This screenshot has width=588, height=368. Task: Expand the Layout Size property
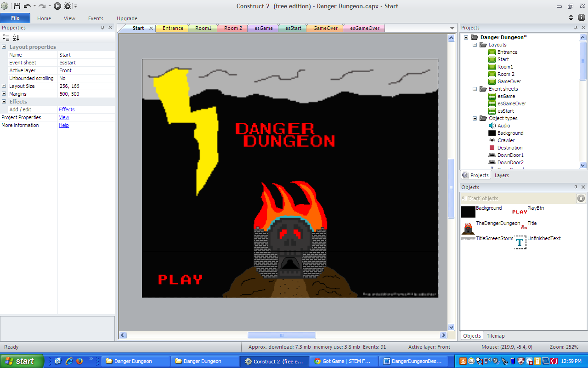[x=4, y=86]
